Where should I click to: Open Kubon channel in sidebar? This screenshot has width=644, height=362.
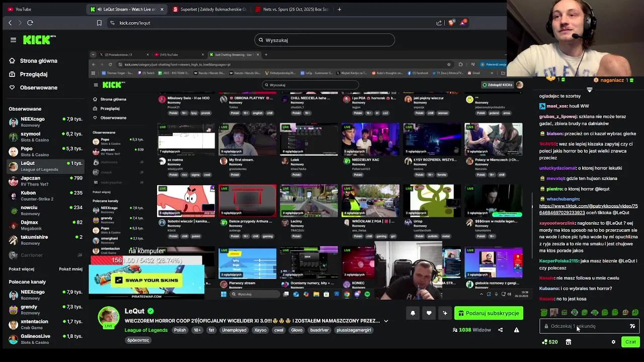(45, 196)
